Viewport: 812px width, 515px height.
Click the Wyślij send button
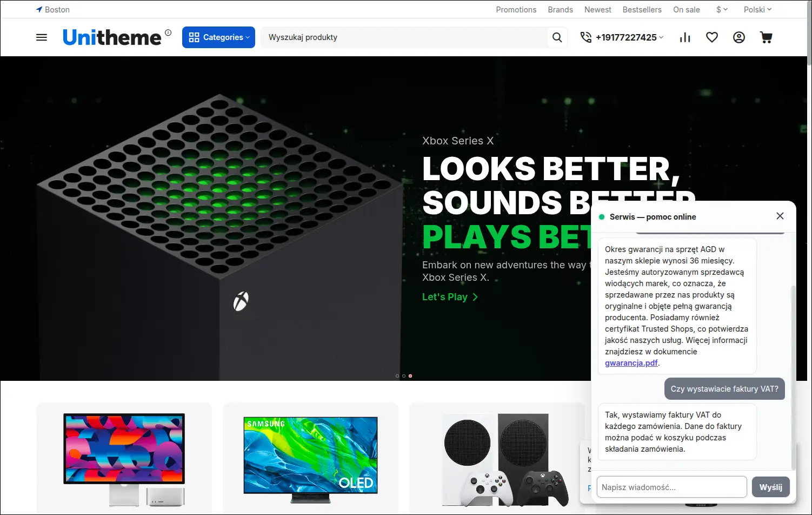click(x=771, y=487)
